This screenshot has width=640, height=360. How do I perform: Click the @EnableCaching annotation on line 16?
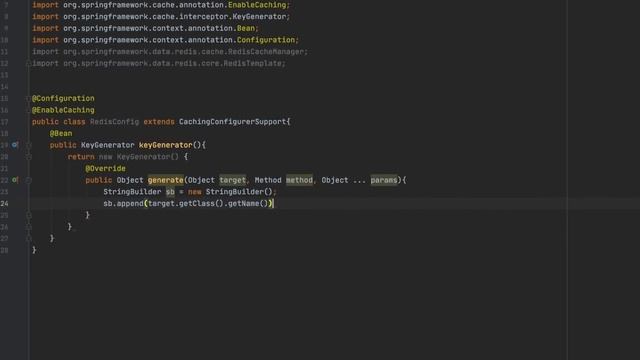63,110
